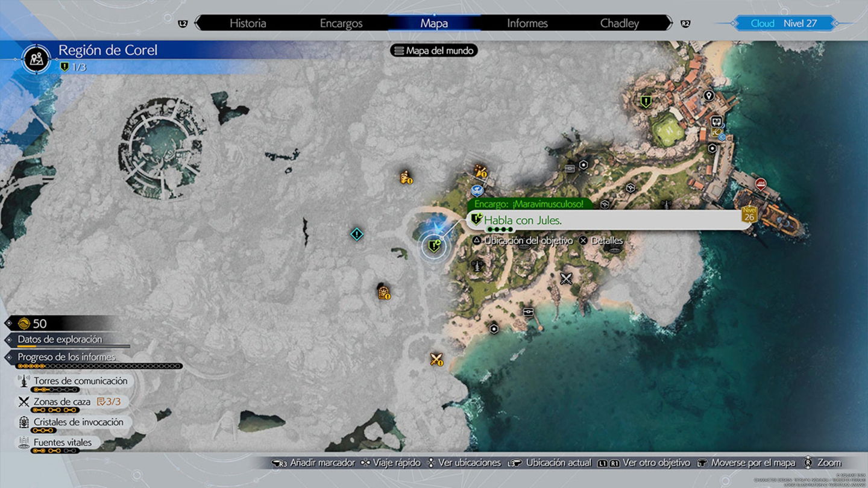Click the cube icon along the road
The height and width of the screenshot is (488, 868).
point(630,187)
